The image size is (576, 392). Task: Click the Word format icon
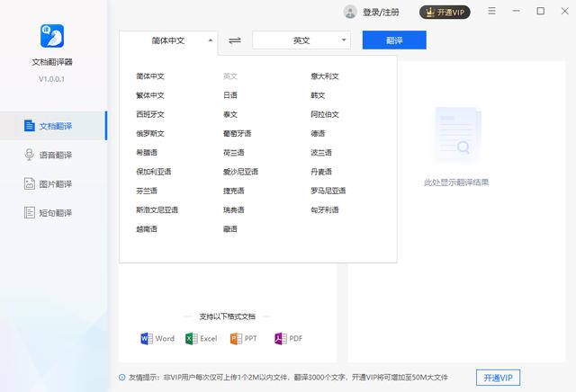(147, 338)
